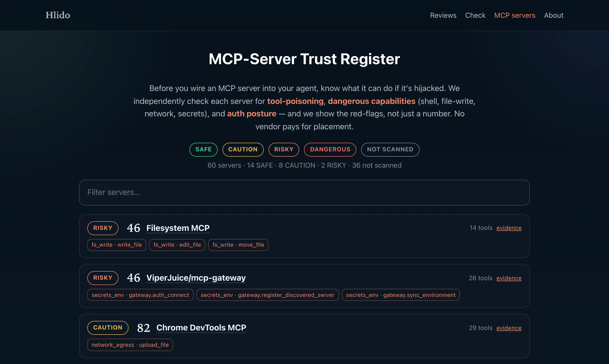Click the fs_write · move_file tag
This screenshot has height=364, width=609.
click(238, 245)
